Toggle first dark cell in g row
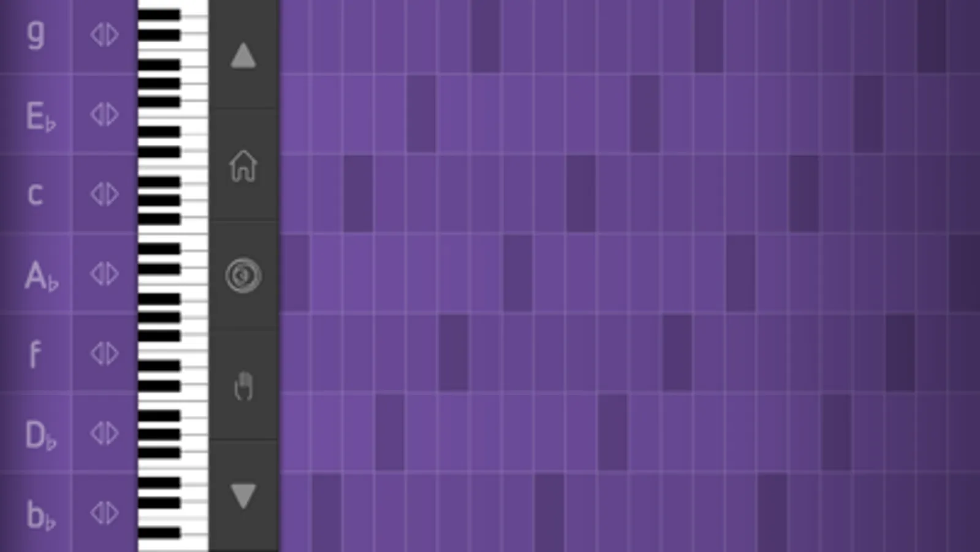The image size is (980, 552). pyautogui.click(x=485, y=37)
